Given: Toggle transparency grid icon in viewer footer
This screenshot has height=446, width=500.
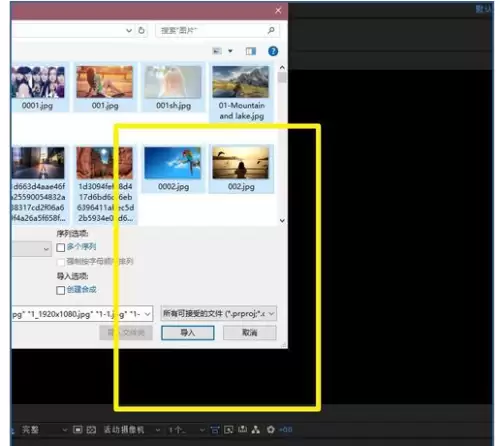Looking at the screenshot, I should tap(91, 430).
